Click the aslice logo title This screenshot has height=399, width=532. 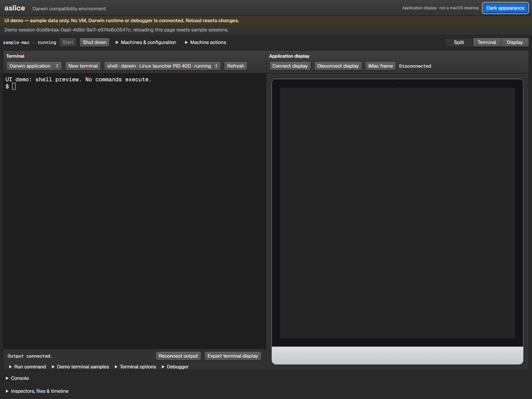15,8
